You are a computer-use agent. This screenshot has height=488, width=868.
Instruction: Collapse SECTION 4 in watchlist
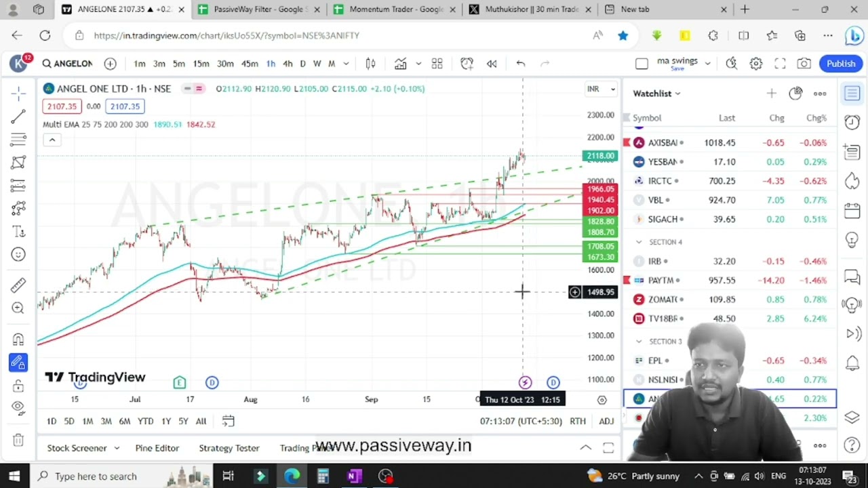(638, 242)
